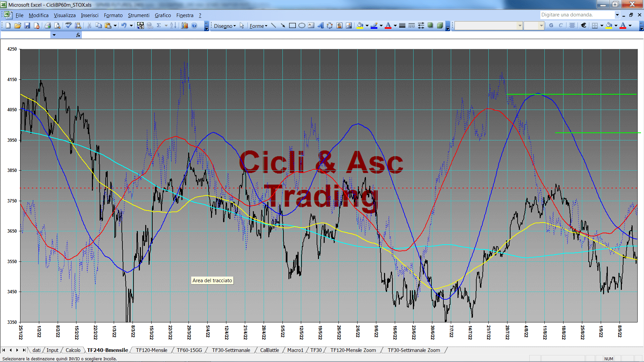Insert WordArt from Drawing toolbar
This screenshot has width=644, height=362.
pos(320,25)
